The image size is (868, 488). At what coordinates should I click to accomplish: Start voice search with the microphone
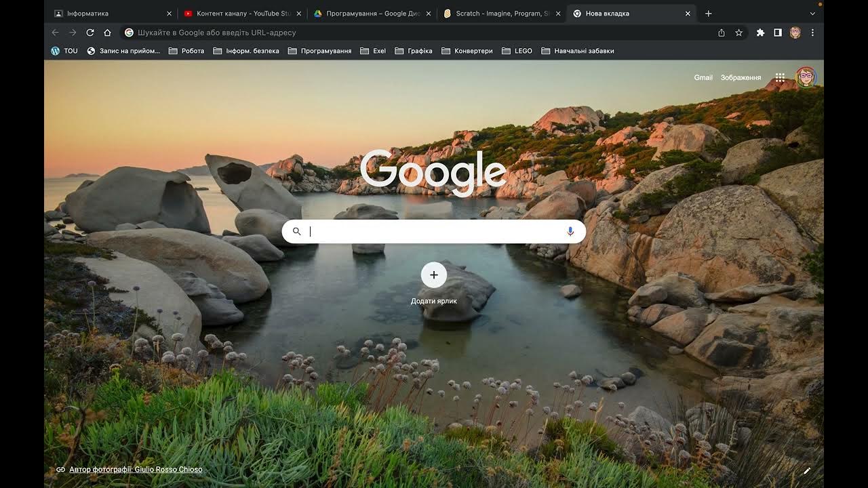tap(570, 232)
